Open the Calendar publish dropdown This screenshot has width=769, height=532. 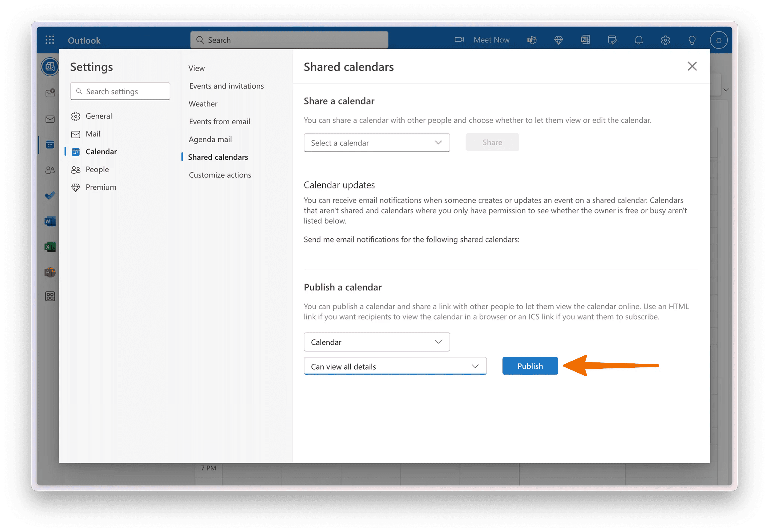coord(377,342)
